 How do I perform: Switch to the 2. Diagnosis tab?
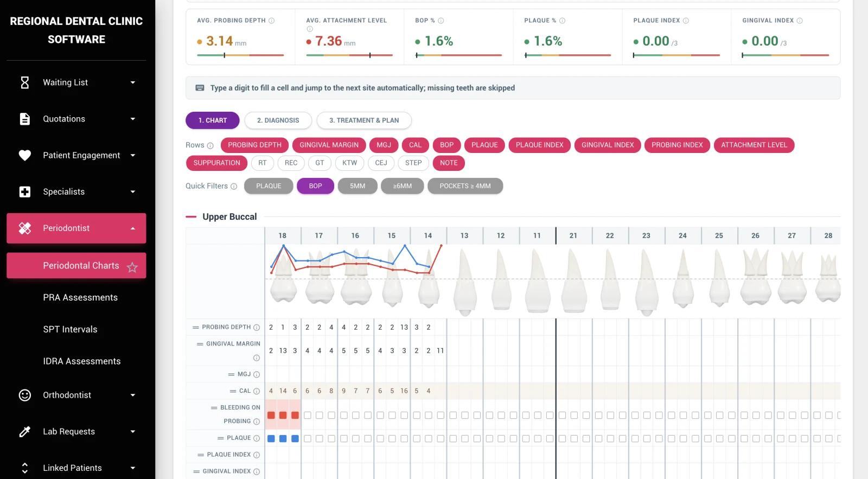coord(278,120)
